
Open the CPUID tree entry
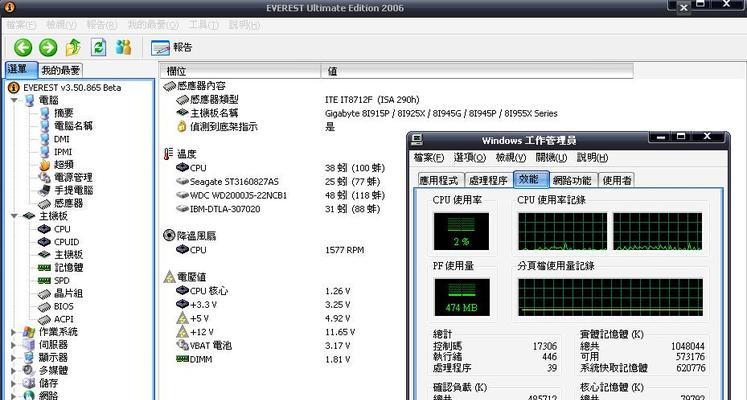click(59, 242)
